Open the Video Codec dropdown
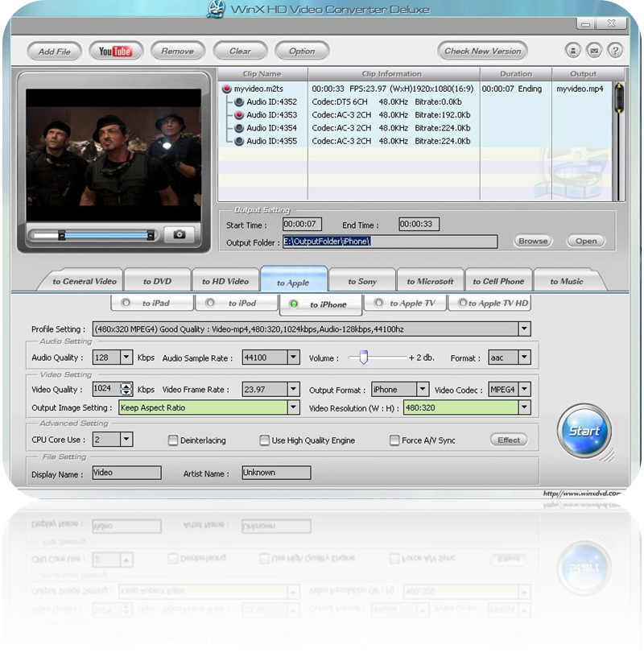Viewport: 644px width, 653px height. 525,390
